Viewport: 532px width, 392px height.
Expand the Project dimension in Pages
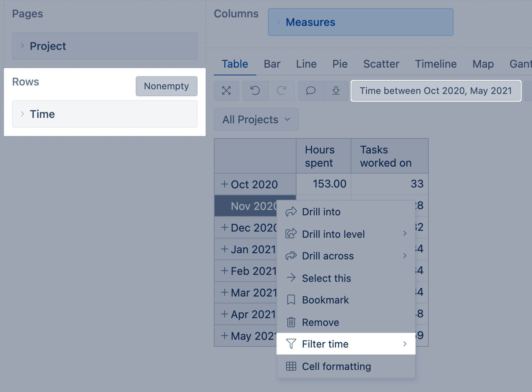tap(22, 46)
